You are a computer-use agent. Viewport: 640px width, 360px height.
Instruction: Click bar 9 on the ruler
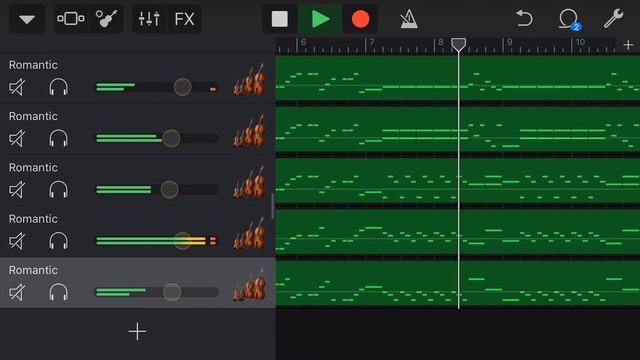click(x=509, y=42)
